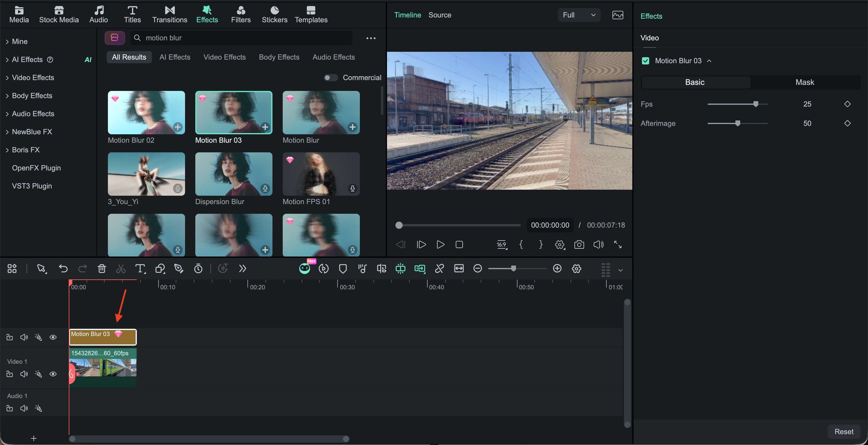Select the Body Effects filter tab
Screen dimensions: 868x445
pyautogui.click(x=279, y=57)
